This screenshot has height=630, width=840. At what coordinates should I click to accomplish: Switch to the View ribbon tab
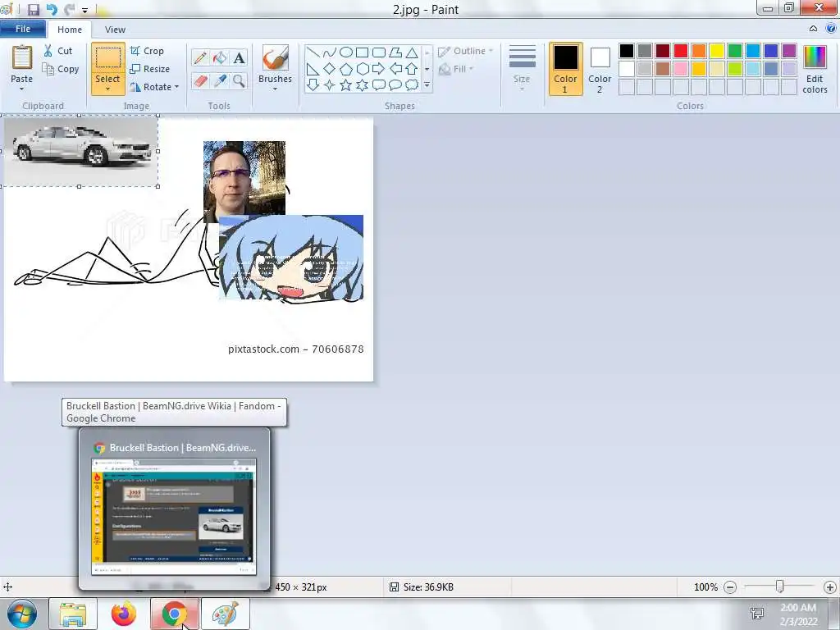(x=115, y=30)
